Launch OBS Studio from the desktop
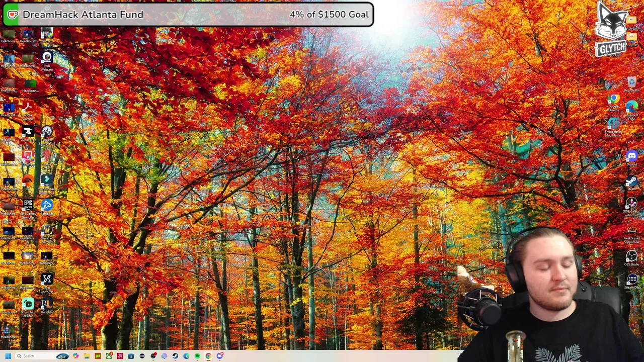The width and height of the screenshot is (644, 362). pyautogui.click(x=631, y=259)
